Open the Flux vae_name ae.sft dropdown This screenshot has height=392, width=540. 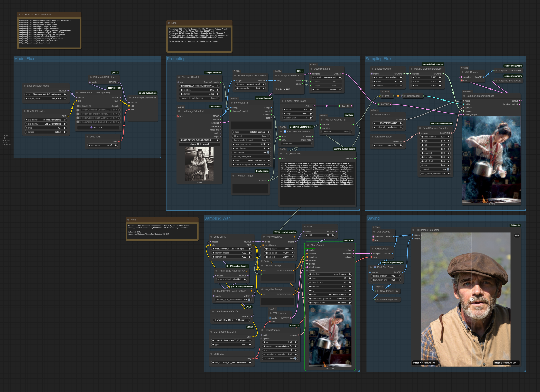click(x=103, y=145)
